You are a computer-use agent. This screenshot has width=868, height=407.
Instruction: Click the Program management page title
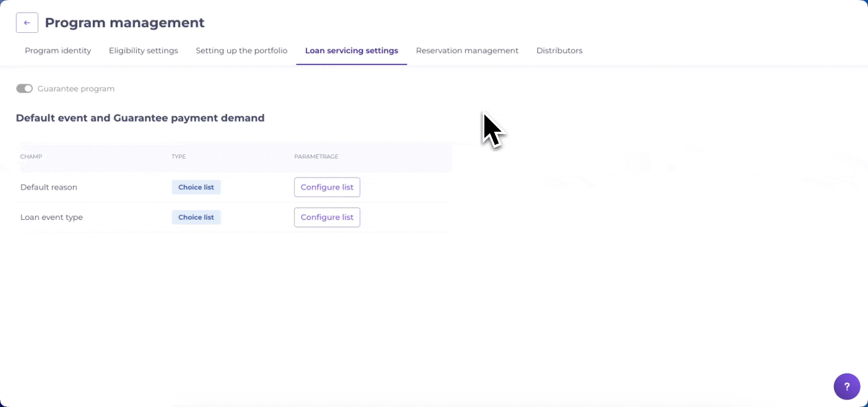point(124,23)
